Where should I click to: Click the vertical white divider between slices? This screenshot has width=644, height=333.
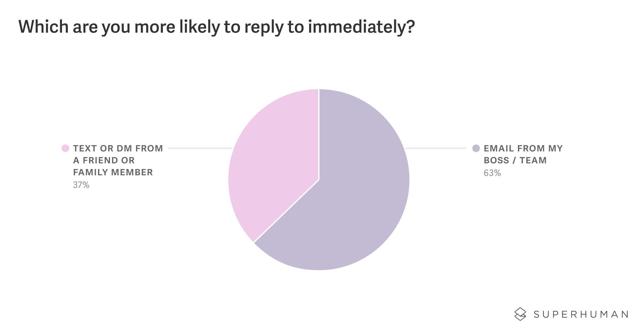click(x=319, y=134)
